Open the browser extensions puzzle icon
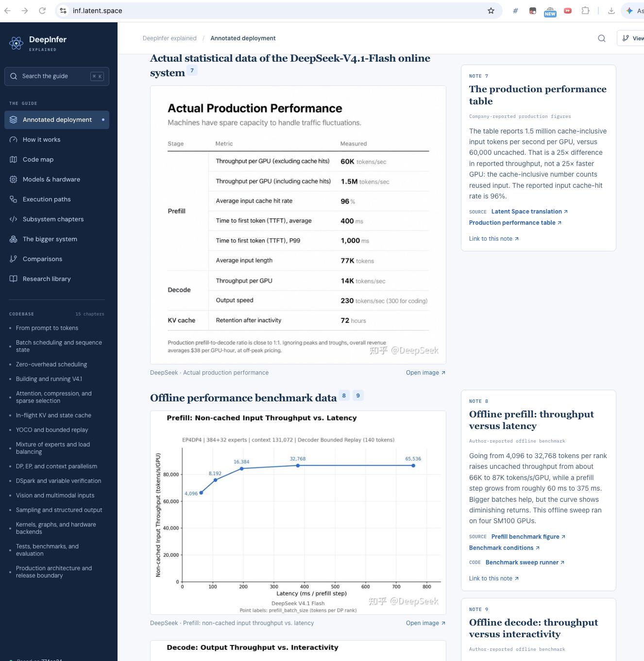This screenshot has width=644, height=661. (x=586, y=11)
